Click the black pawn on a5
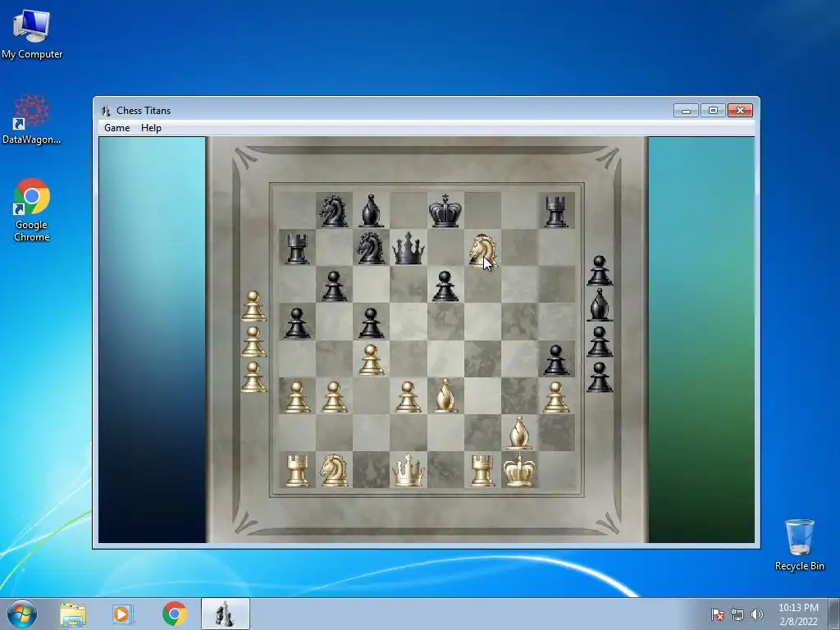This screenshot has width=840, height=630. click(x=297, y=322)
